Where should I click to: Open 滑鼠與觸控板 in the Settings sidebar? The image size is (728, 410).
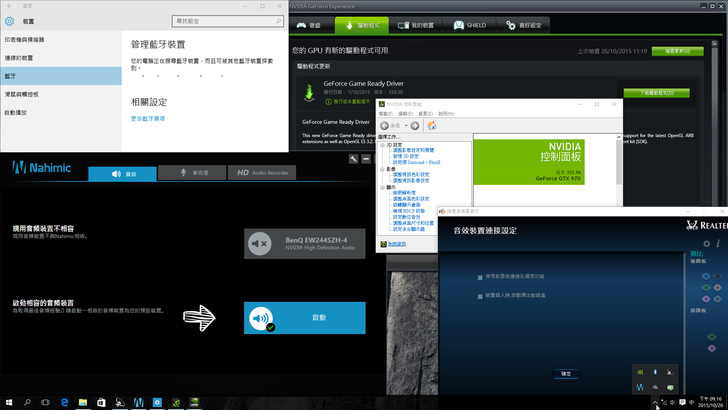pos(61,94)
